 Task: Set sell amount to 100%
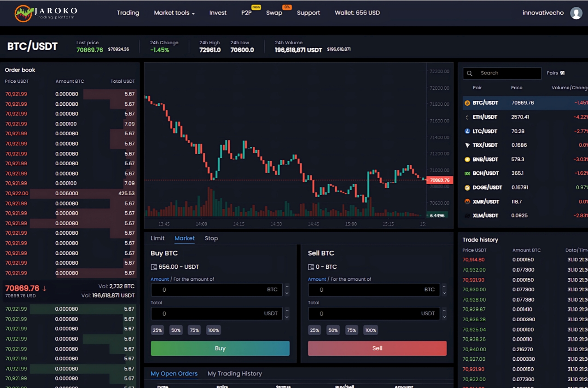(370, 330)
